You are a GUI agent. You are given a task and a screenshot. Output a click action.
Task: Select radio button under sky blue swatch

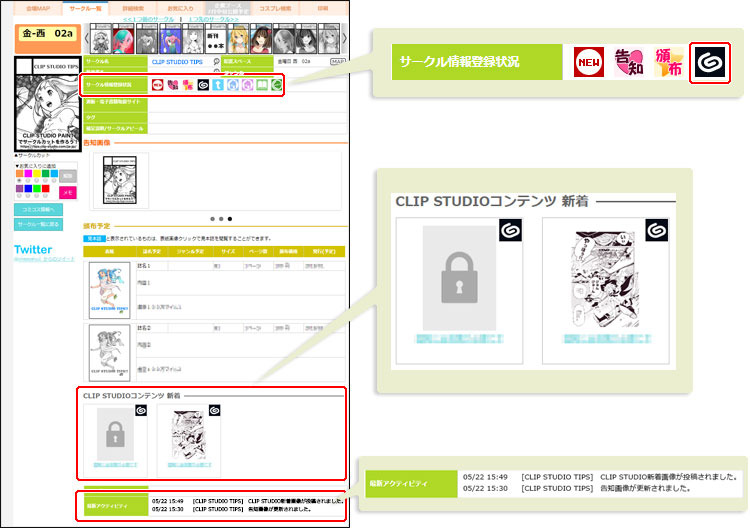coord(54,180)
